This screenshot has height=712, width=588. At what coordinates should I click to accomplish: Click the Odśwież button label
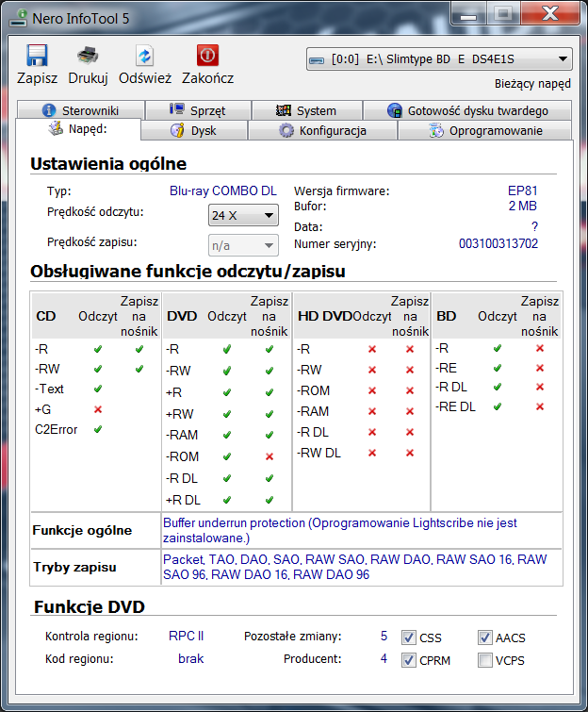145,78
